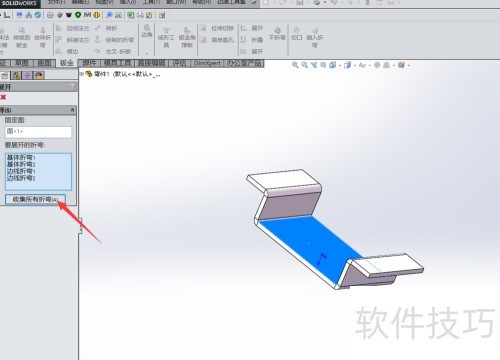This screenshot has width=500, height=360.
Task: Click the 固定面 fixed face selection box
Action: click(x=38, y=132)
